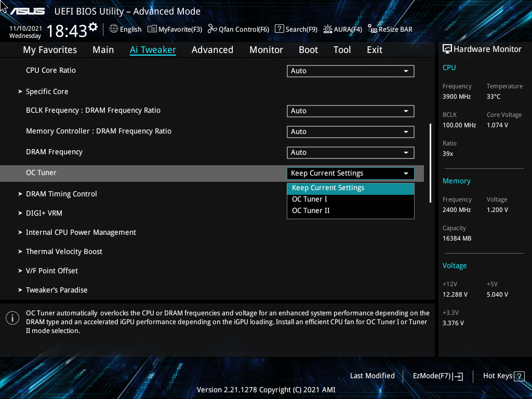
Task: Click the EzMode exit arrow icon
Action: click(458, 376)
